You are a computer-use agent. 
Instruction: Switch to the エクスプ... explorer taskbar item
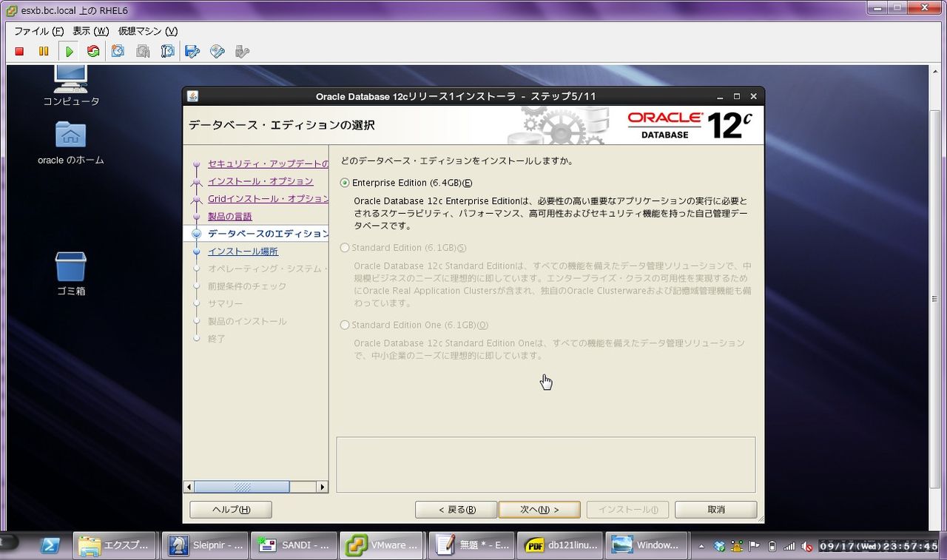(115, 545)
